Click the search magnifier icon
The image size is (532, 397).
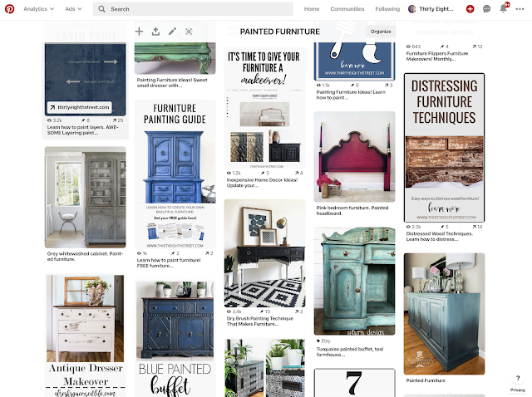101,9
